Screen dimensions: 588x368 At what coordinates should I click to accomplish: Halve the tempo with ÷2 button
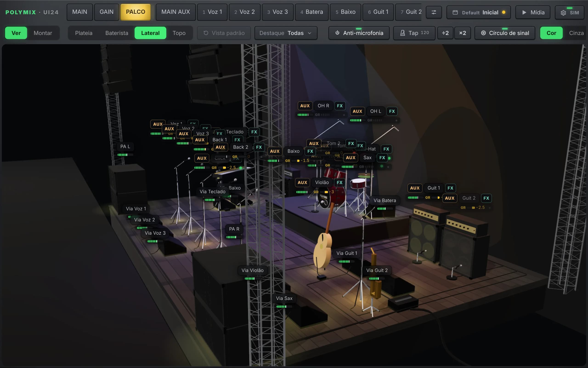click(x=445, y=33)
